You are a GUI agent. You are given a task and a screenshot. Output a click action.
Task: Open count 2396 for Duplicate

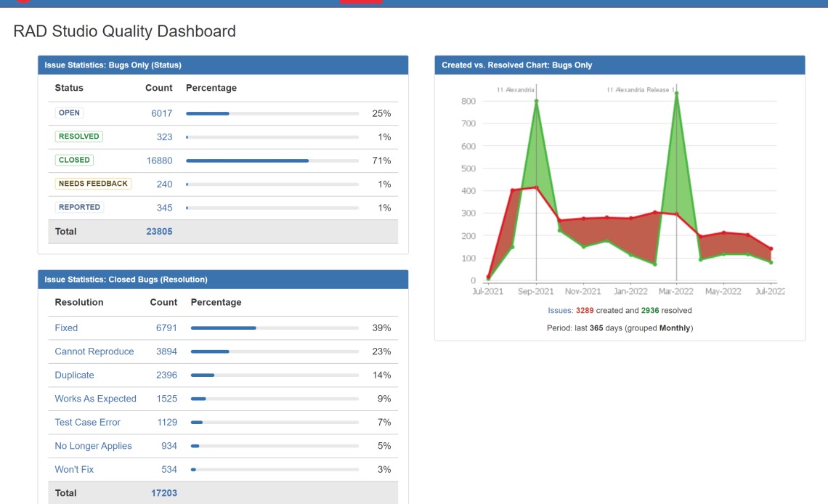point(166,375)
